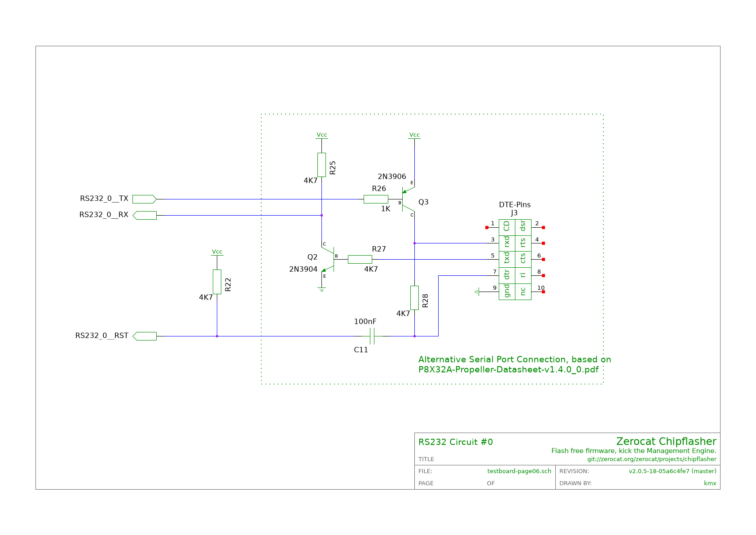Select transistor Q2 symbol

329,259
